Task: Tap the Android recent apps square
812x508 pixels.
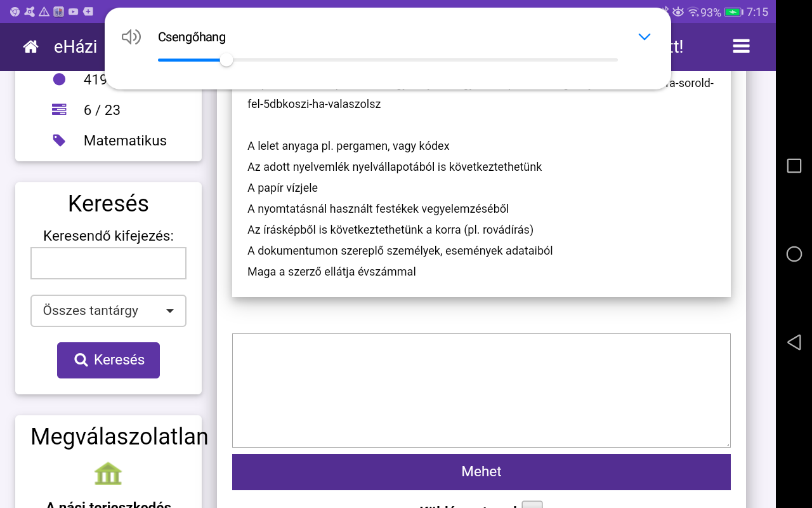Action: coord(794,166)
